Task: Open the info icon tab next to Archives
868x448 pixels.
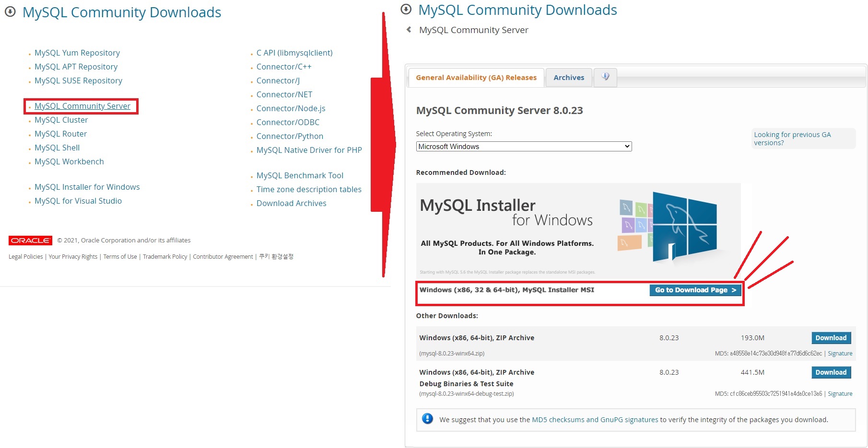Action: click(x=605, y=77)
